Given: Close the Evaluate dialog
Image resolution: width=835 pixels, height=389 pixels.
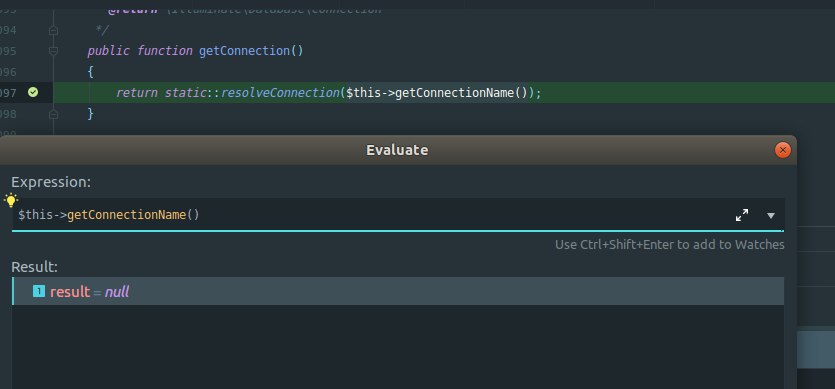Looking at the screenshot, I should [782, 150].
